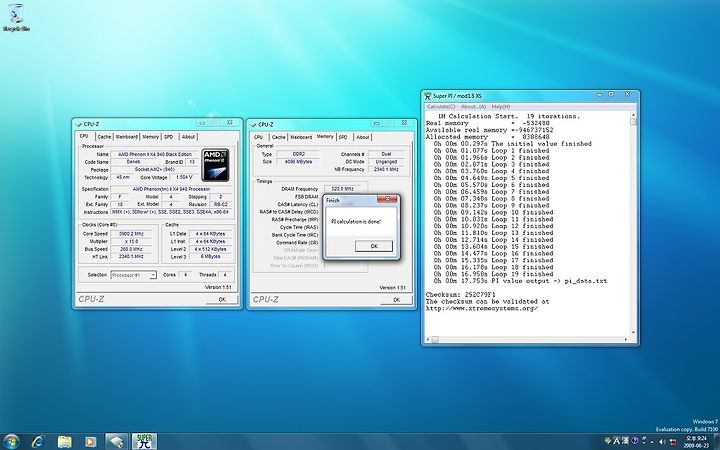720x450 pixels.
Task: Click the IME help question-mark icon
Action: (634, 441)
